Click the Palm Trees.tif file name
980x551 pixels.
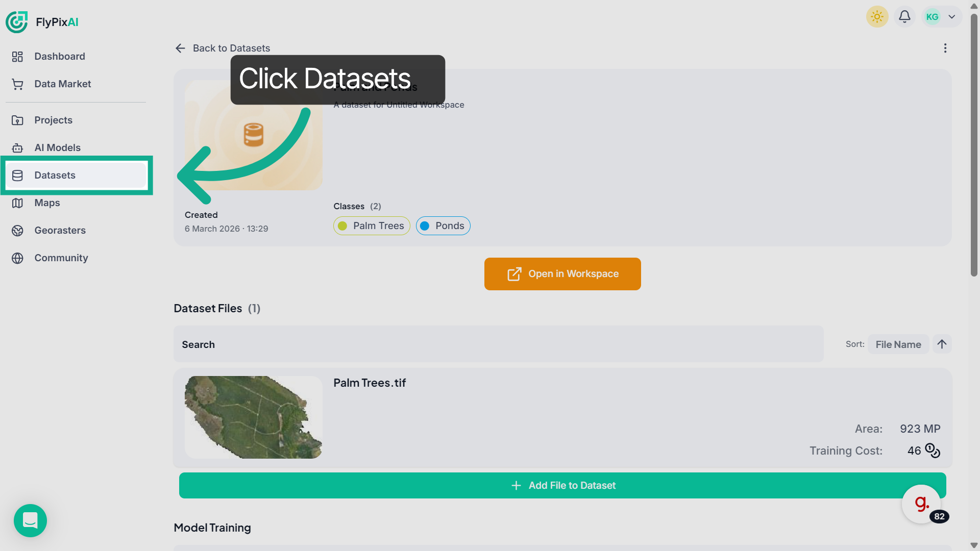[x=370, y=383]
